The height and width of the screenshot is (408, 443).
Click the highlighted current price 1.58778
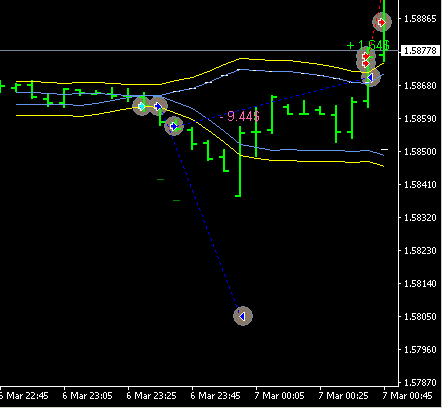420,51
